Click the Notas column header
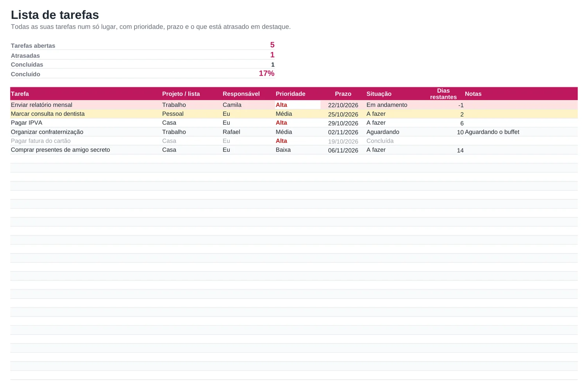The height and width of the screenshot is (390, 588). (521, 94)
